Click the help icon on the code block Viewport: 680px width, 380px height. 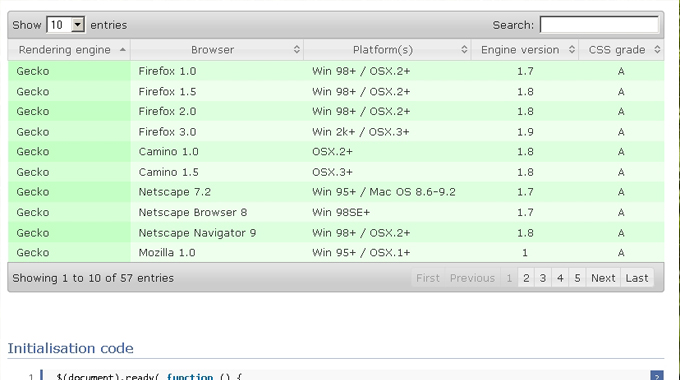pos(657,376)
